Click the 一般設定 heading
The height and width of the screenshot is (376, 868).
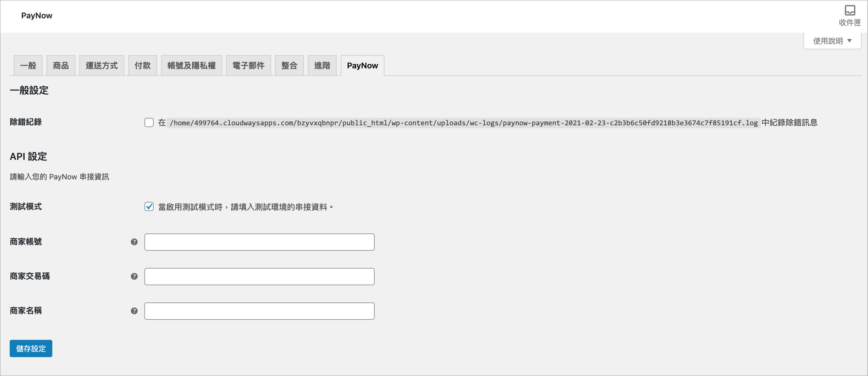[x=29, y=90]
